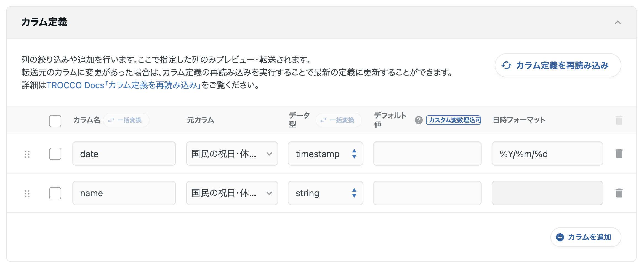Click the bulk-delete trash icon in the table header
Viewport: 644px width, 268px height.
pos(619,120)
